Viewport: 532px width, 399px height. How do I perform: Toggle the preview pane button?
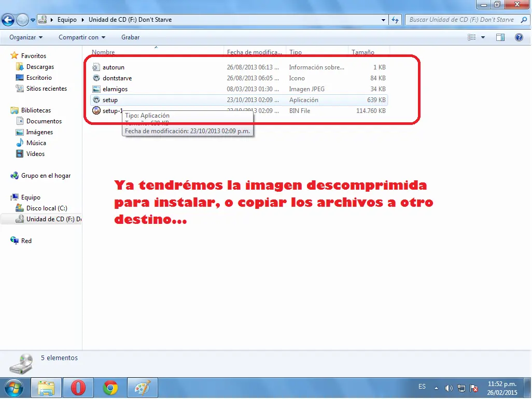500,37
